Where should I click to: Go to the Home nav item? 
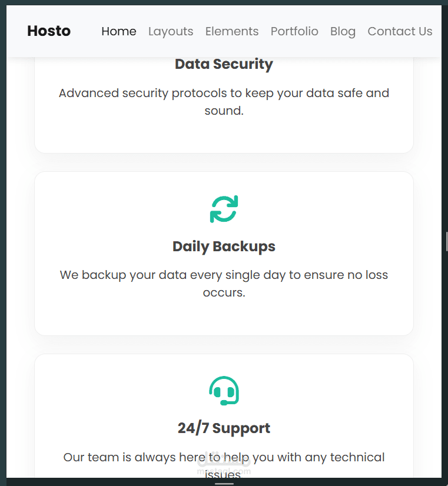[118, 31]
